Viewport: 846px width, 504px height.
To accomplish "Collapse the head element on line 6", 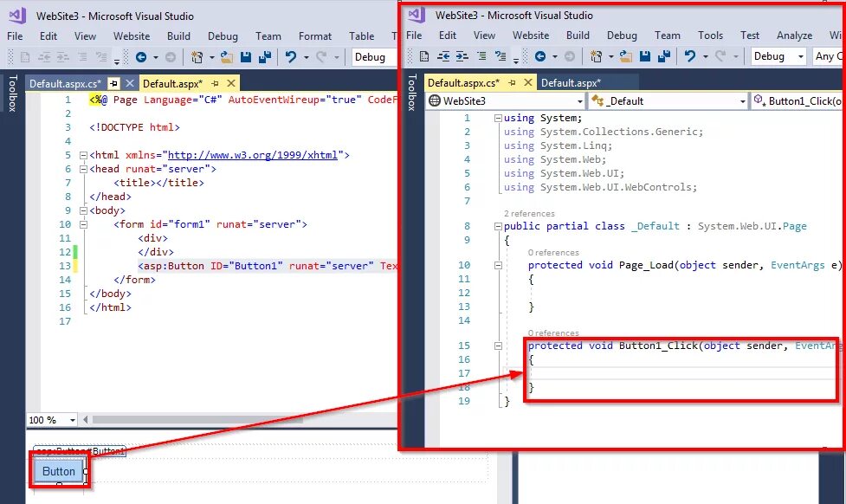I will pyautogui.click(x=84, y=170).
